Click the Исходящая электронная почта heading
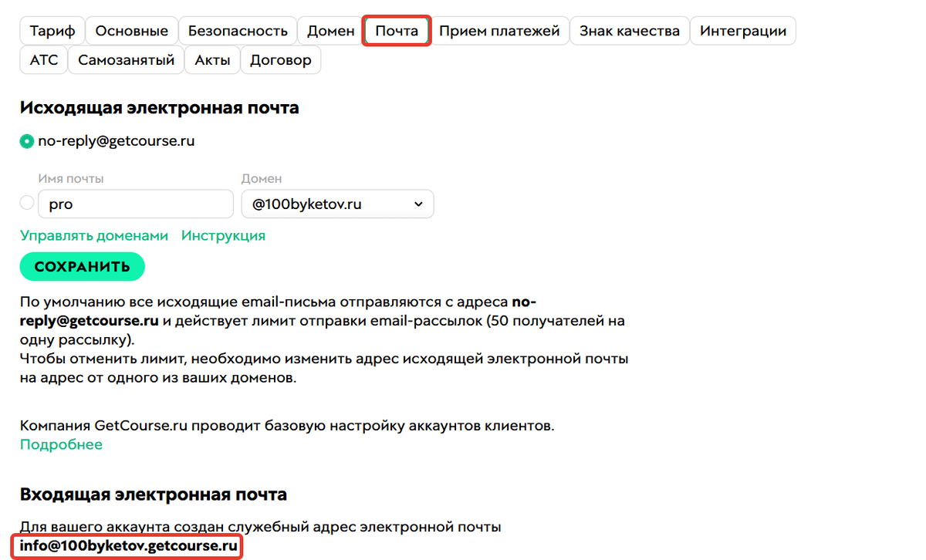 [x=160, y=108]
